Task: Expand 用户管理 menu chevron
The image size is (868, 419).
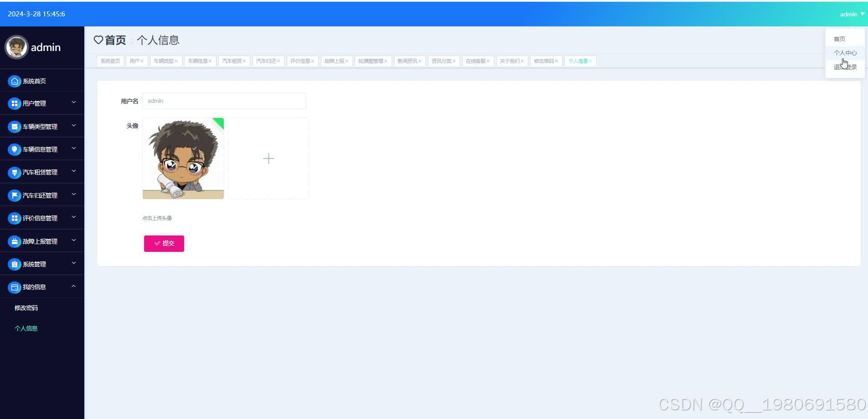Action: click(74, 102)
